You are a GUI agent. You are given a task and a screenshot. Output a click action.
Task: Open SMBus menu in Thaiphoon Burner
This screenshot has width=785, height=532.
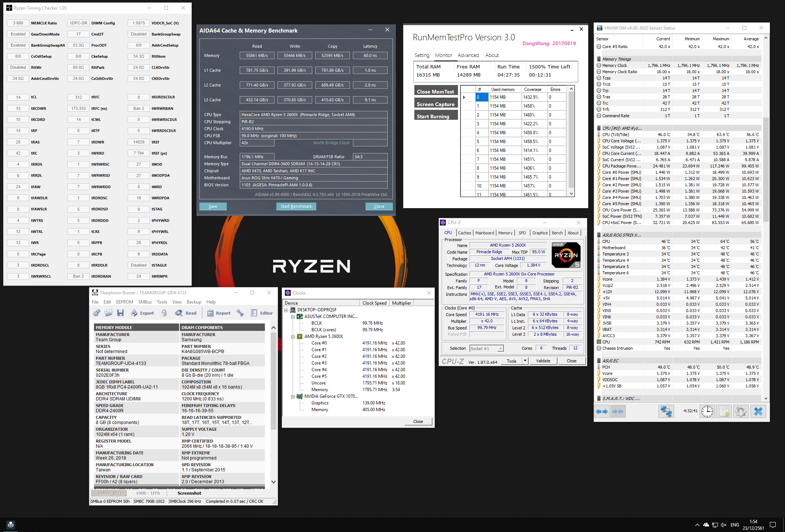click(x=145, y=302)
